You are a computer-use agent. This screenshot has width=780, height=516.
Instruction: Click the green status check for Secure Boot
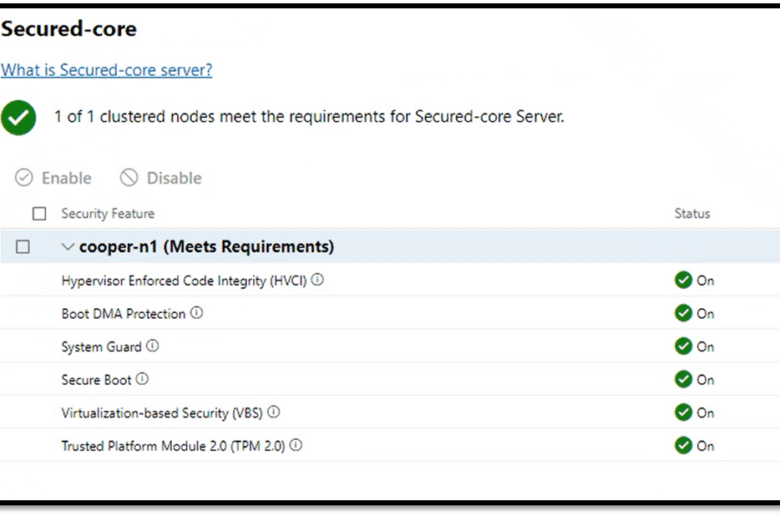pos(683,379)
